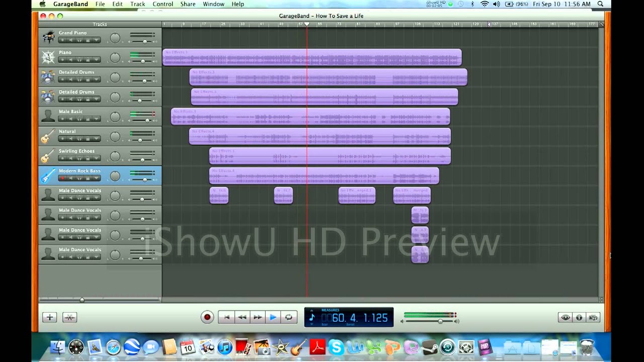Click the Modern Rock Bass guitar icon

click(x=48, y=175)
